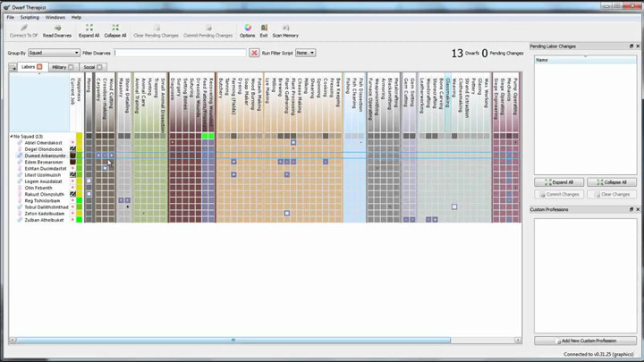
Task: Click the Commit Pending Changes toolbar icon
Action: (x=208, y=28)
